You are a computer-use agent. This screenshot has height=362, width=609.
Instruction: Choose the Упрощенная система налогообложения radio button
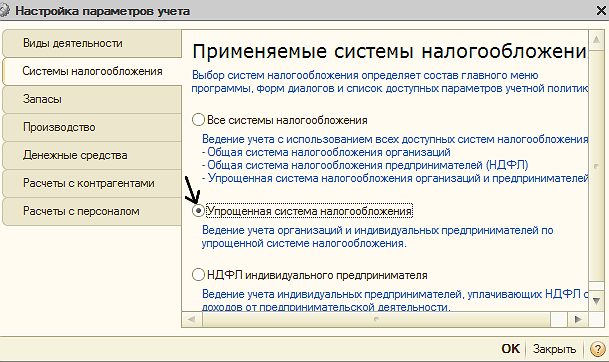click(x=198, y=211)
